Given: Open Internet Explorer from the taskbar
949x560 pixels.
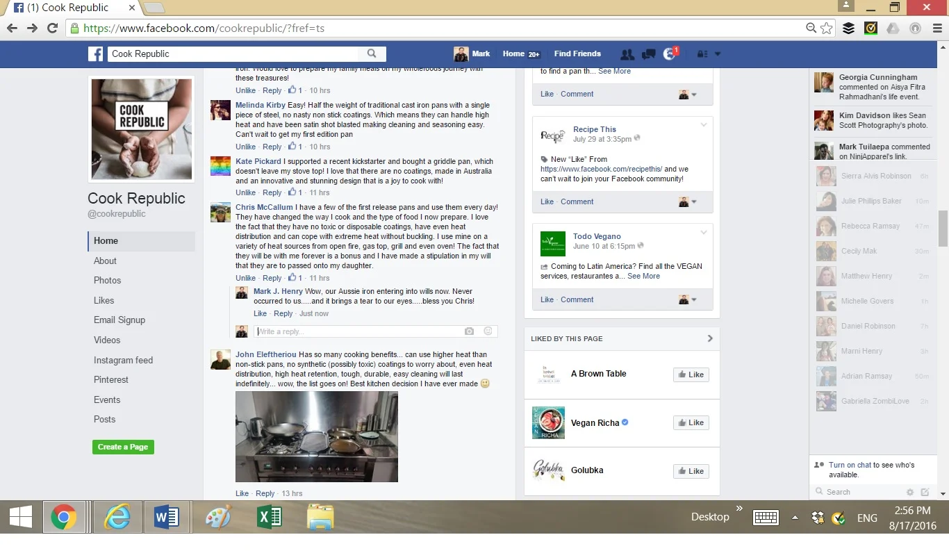Looking at the screenshot, I should pos(117,518).
